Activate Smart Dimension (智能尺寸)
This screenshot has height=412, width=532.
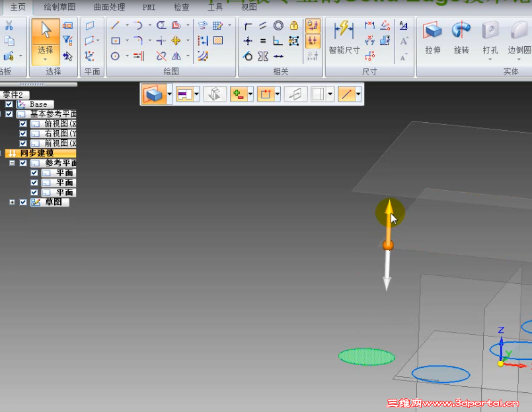(344, 36)
